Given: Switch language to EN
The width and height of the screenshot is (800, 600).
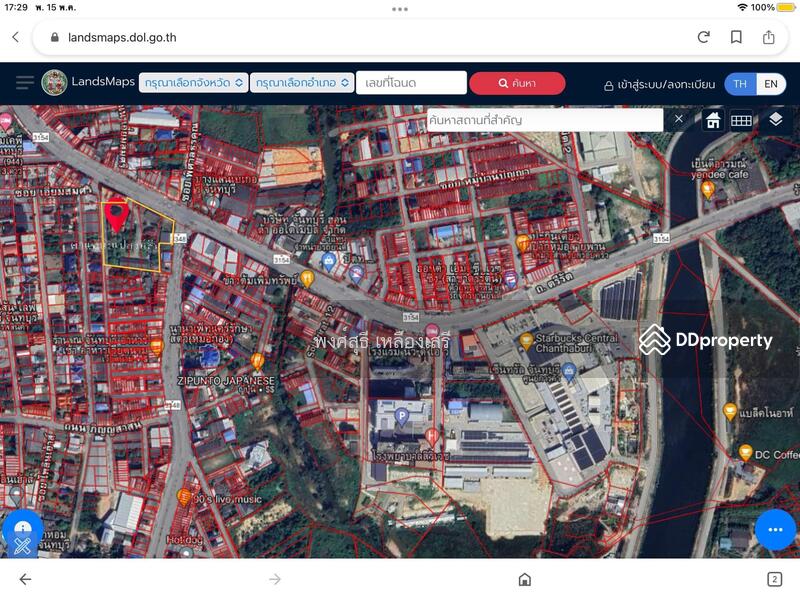Looking at the screenshot, I should (771, 84).
